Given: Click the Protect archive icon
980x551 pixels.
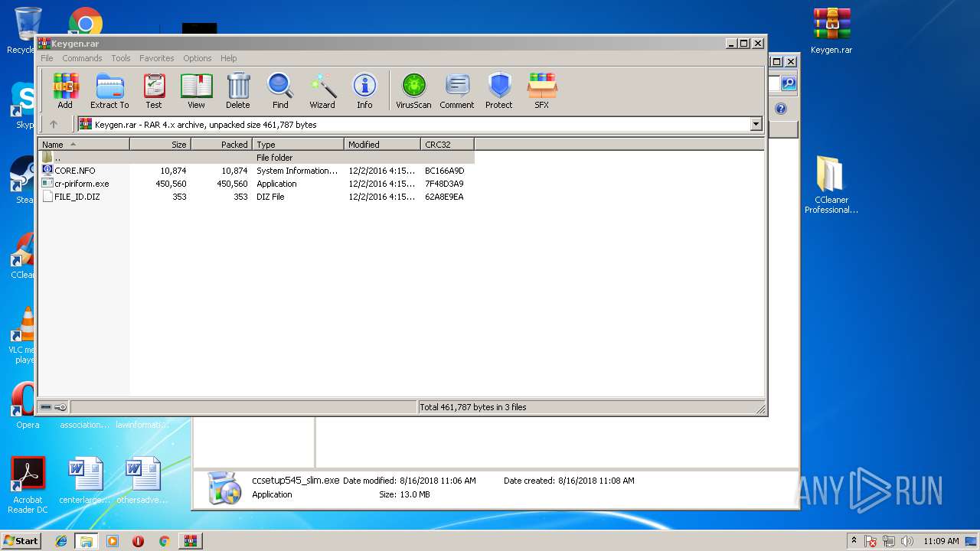Looking at the screenshot, I should (x=499, y=91).
